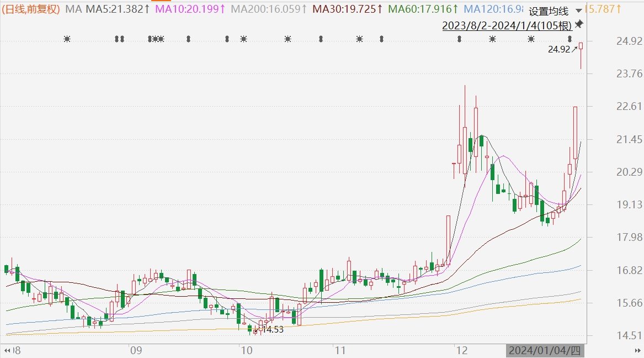Click the arrow beside 14.53 low label
This screenshot has height=358, width=644.
click(x=258, y=329)
